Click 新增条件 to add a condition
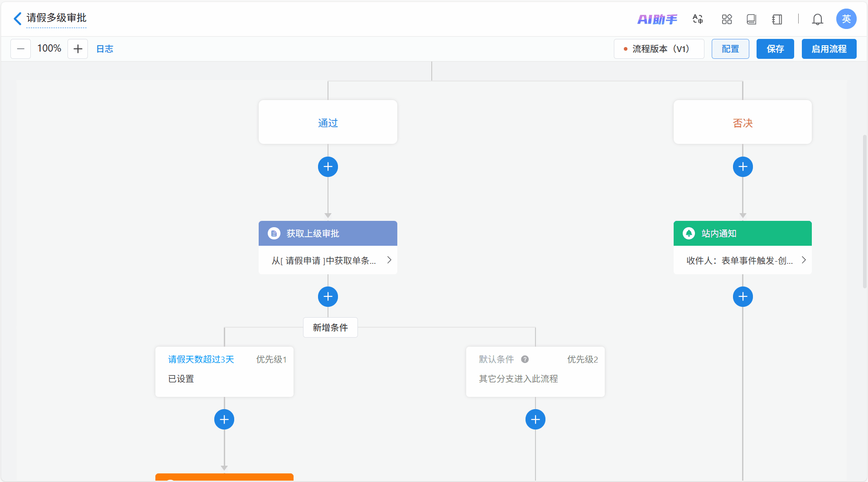Screen dimensions: 868x482 click(330, 327)
